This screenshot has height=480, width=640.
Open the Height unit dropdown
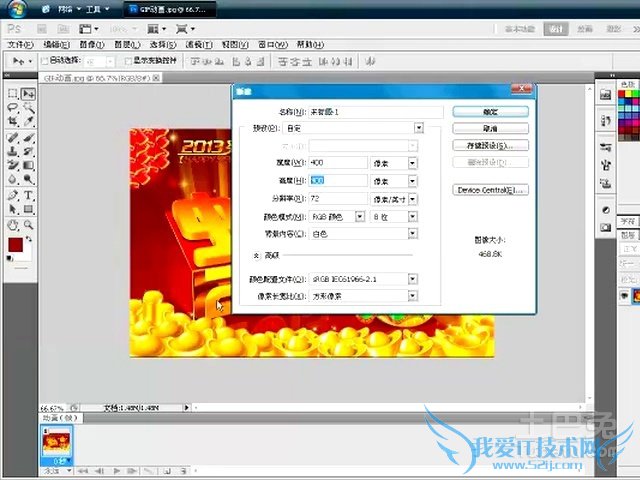(413, 181)
